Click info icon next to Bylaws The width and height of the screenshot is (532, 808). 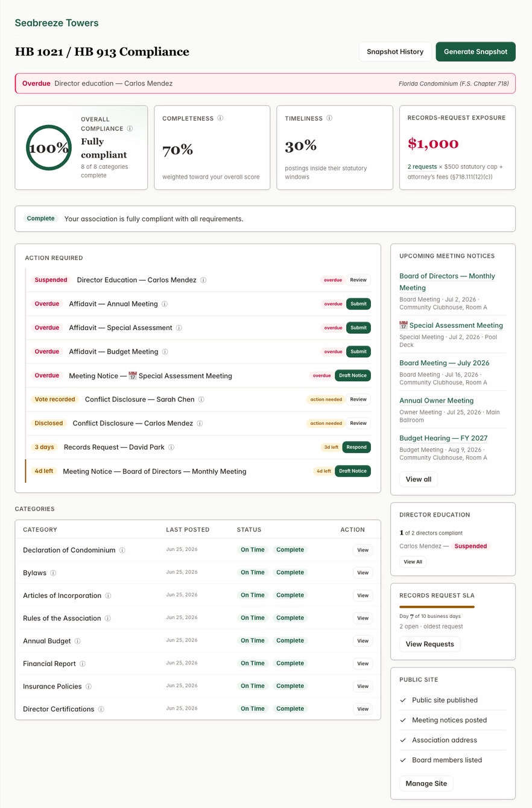(x=53, y=573)
